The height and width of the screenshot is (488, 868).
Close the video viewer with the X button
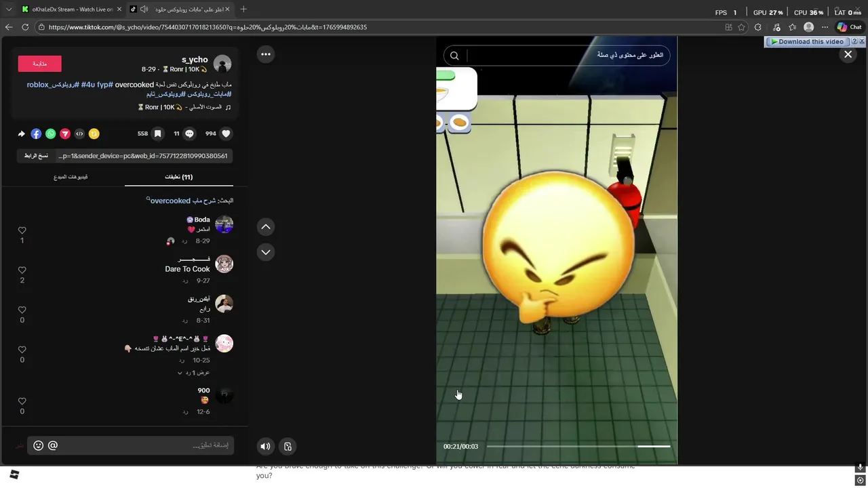point(848,54)
